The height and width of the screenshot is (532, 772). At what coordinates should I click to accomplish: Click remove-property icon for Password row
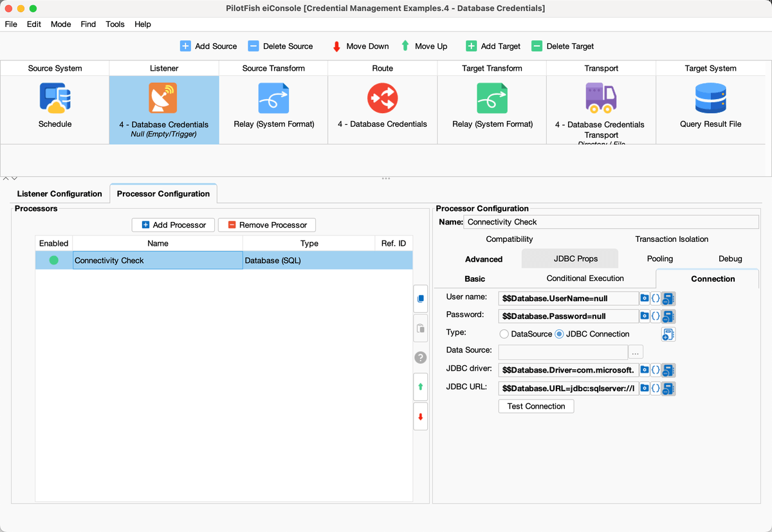click(x=668, y=316)
